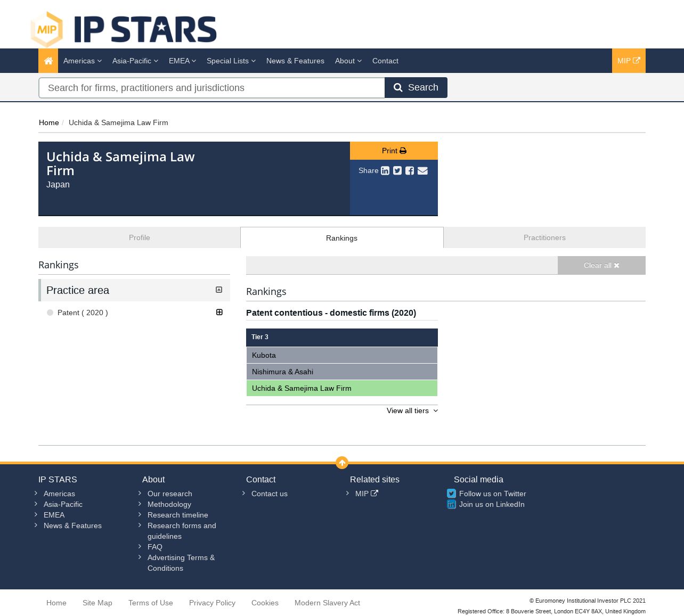Viewport: 684px width, 616px height.
Task: Click the Twitter icon in footer
Action: click(x=451, y=494)
